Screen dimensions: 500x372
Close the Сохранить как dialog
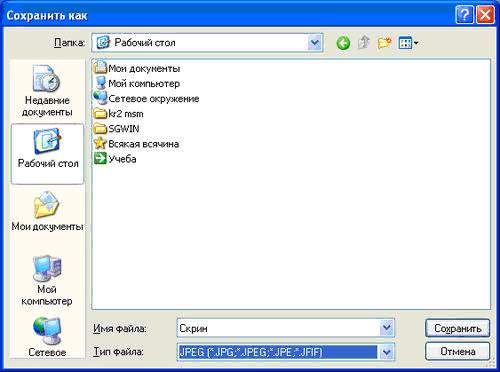pos(485,15)
